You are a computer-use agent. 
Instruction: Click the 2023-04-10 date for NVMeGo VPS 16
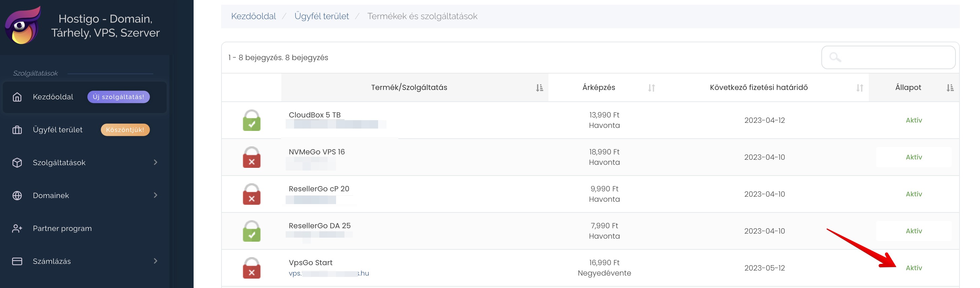click(764, 157)
